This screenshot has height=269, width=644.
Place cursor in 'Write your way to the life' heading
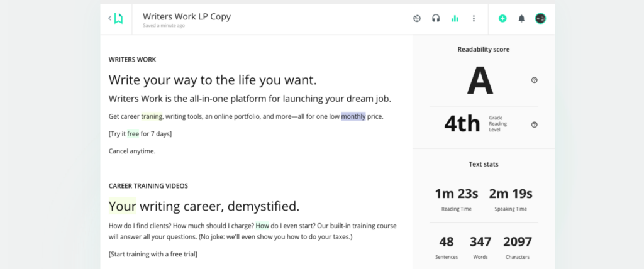pyautogui.click(x=213, y=80)
